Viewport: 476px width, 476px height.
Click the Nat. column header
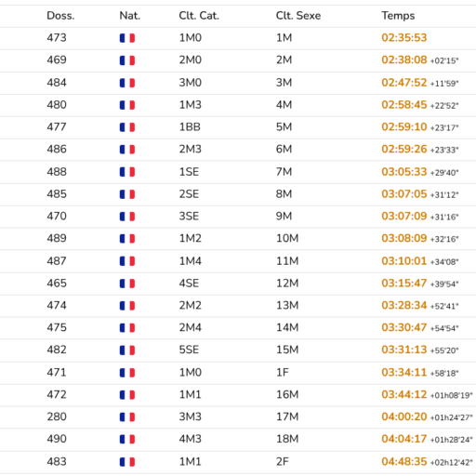click(x=130, y=16)
